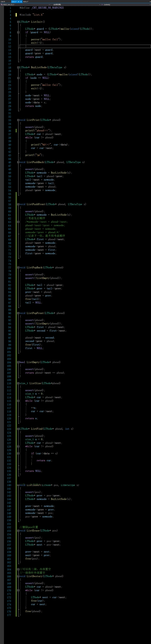Collapse the ListPrint function
This screenshot has height=644, width=151.
18,120
